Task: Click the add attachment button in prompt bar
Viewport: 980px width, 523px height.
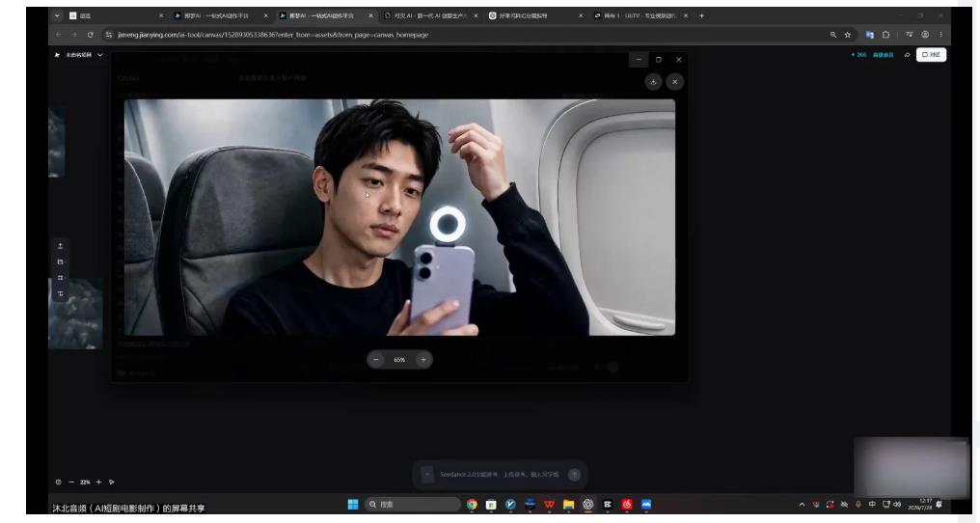Action: [x=427, y=474]
